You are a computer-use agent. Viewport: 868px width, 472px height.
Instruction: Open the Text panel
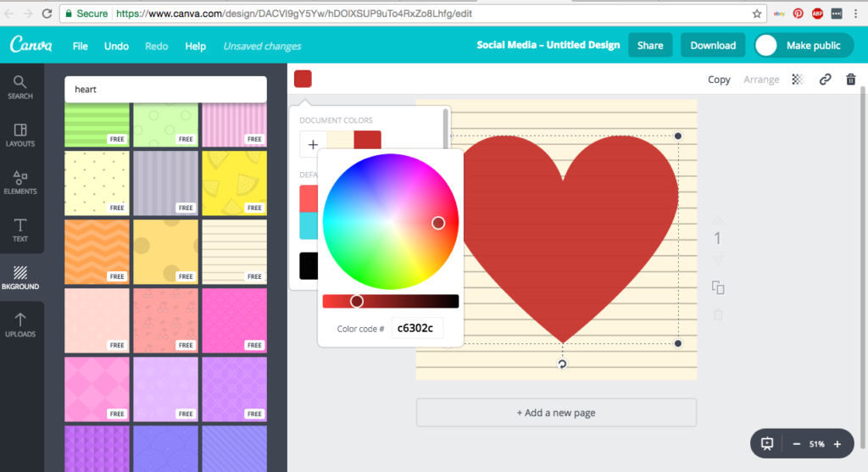[x=20, y=230]
